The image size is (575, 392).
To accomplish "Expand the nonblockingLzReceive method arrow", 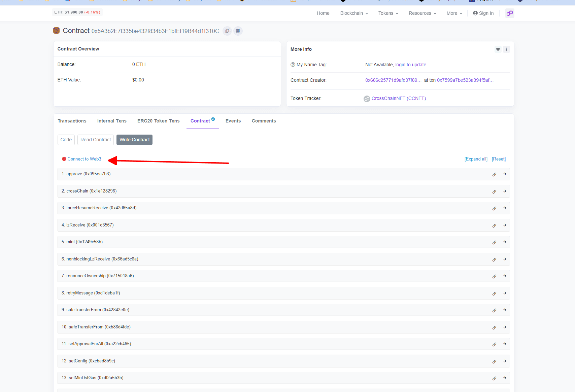I will coord(505,259).
